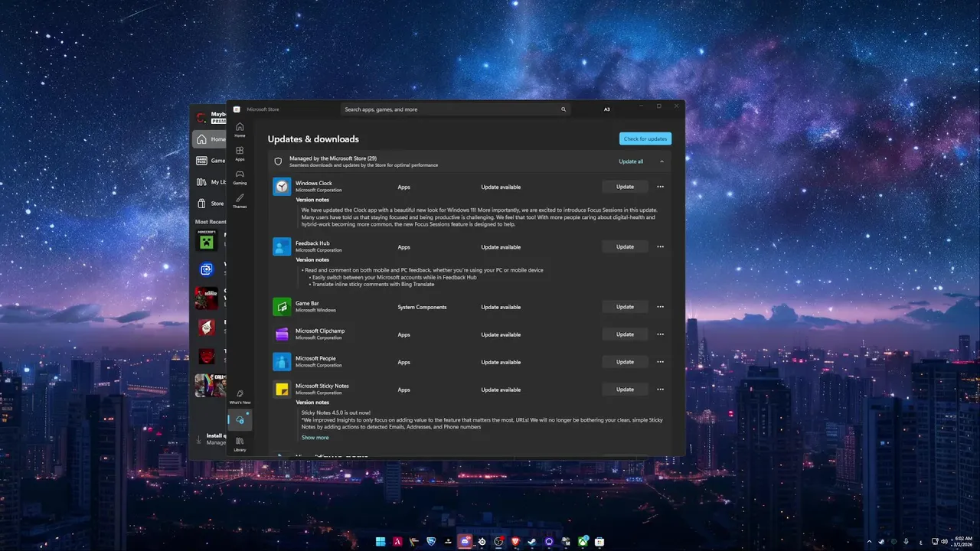
Task: Open Discord from the taskbar
Action: click(x=465, y=542)
